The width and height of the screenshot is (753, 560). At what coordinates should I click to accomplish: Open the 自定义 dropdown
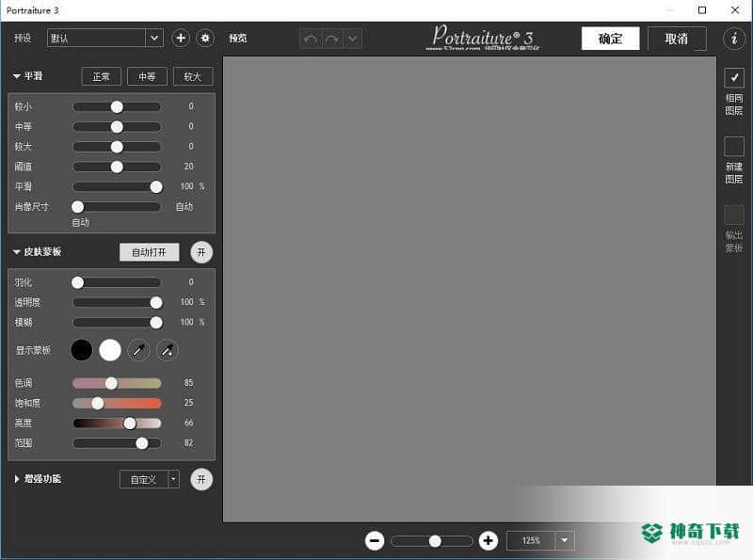tap(150, 479)
